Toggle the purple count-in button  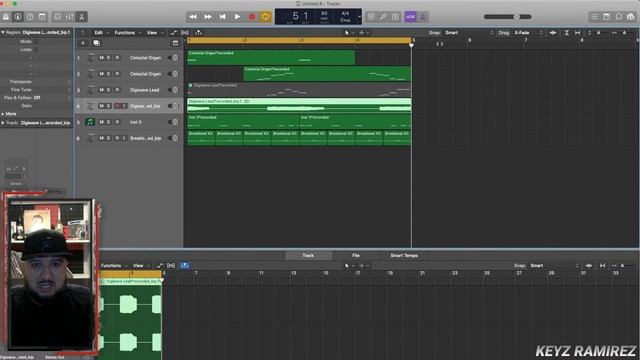click(410, 17)
